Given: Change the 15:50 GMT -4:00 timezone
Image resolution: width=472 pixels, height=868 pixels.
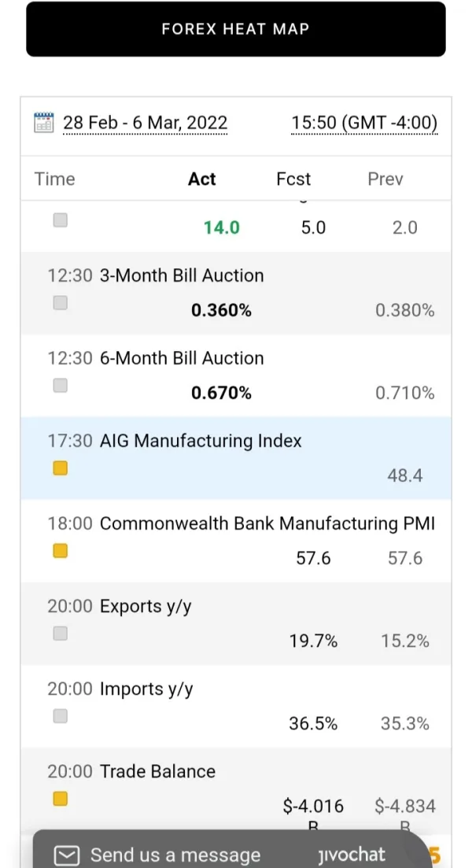Looking at the screenshot, I should point(364,123).
